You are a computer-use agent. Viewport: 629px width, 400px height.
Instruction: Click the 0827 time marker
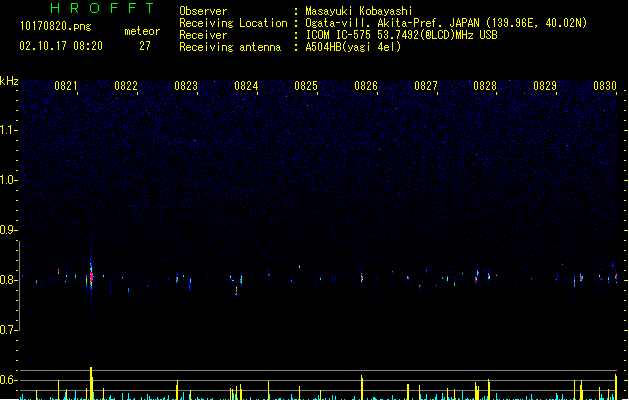[x=426, y=86]
